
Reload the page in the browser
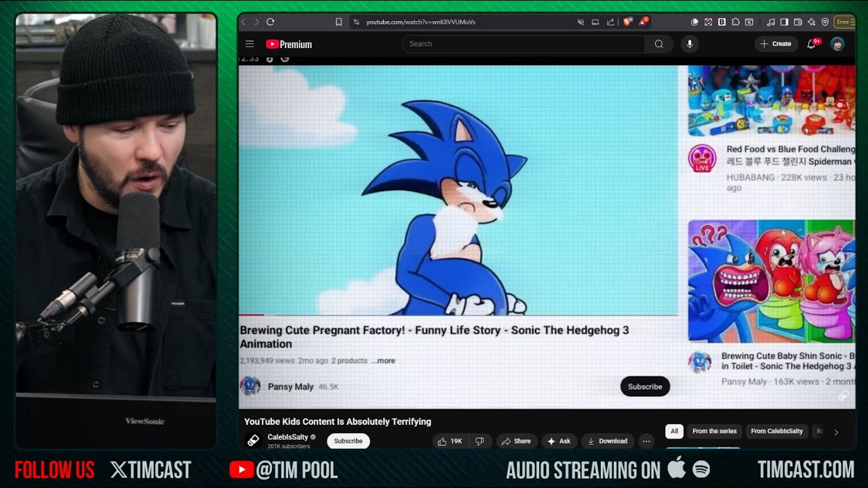[x=271, y=22]
